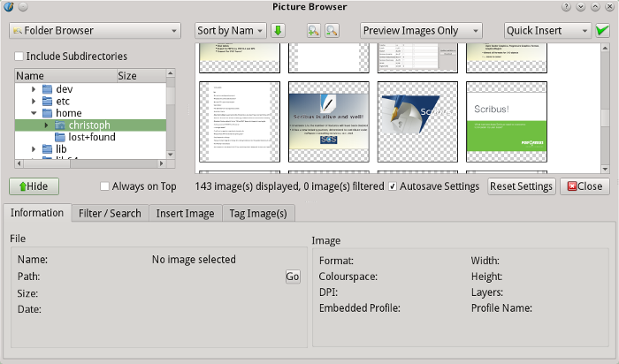This screenshot has height=364, width=619.
Task: Click the Close button
Action: click(585, 186)
